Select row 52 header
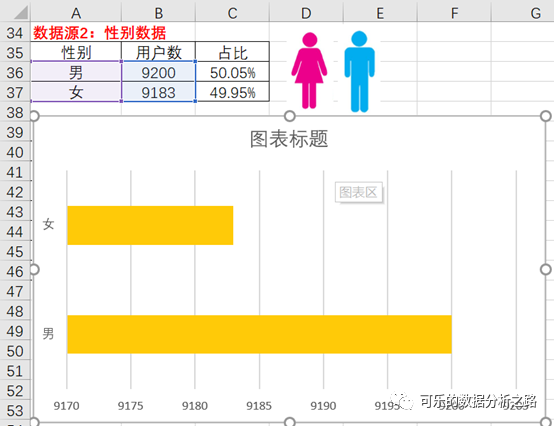554x426 pixels. coord(15,391)
